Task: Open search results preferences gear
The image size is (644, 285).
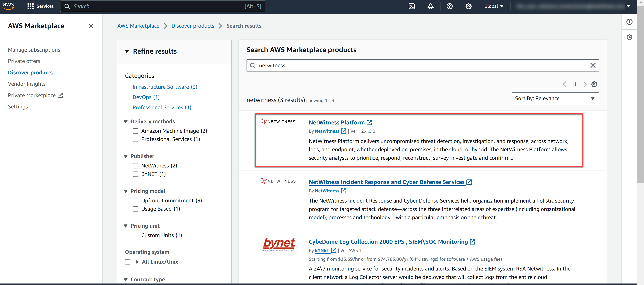Action: pos(594,84)
